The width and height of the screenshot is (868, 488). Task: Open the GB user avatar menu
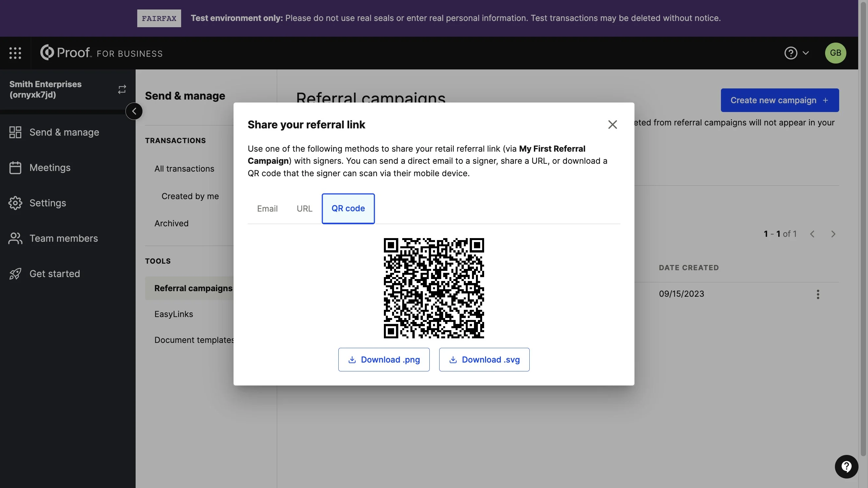click(x=835, y=53)
